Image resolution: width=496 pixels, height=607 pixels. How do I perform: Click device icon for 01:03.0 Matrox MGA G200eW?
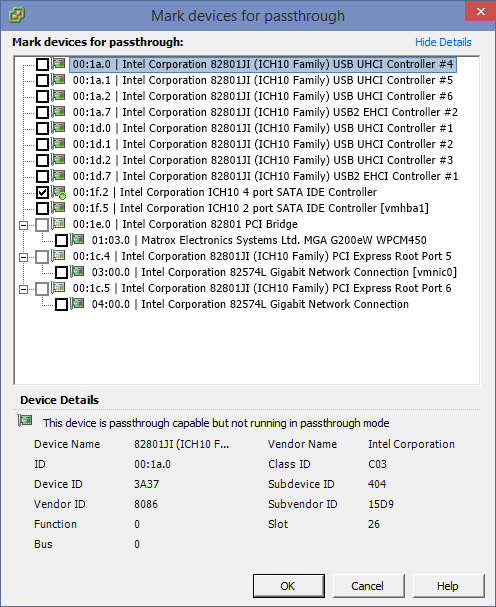click(77, 240)
